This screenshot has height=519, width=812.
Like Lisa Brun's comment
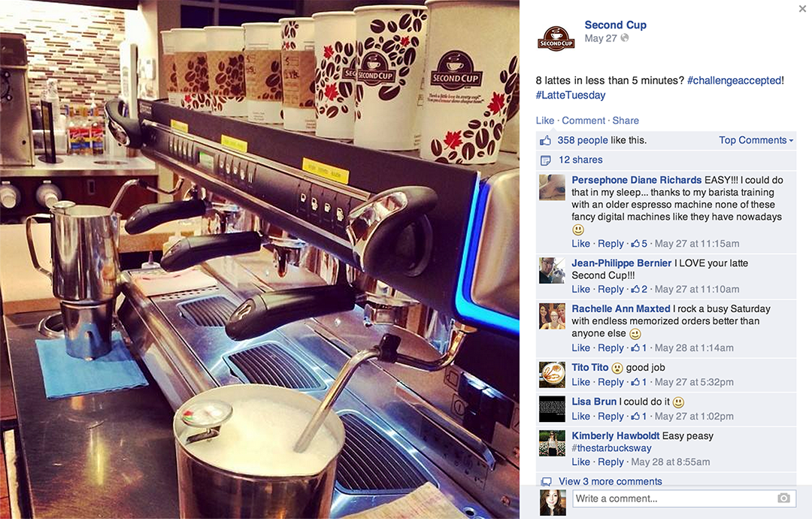[580, 417]
